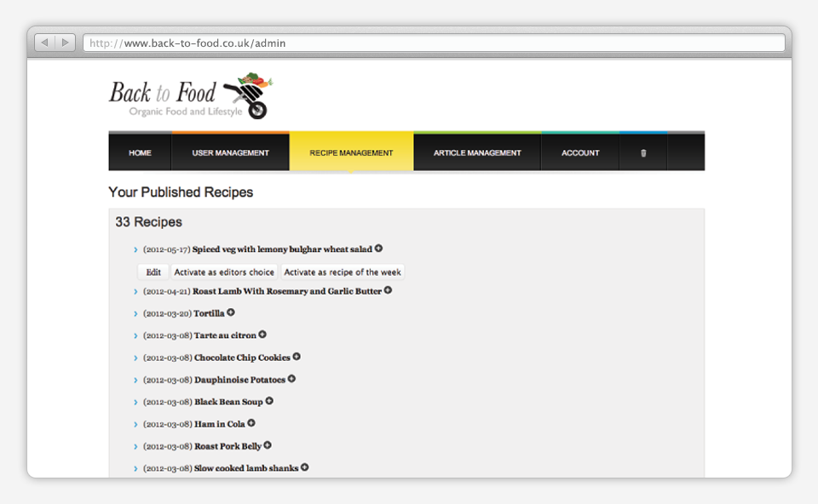The height and width of the screenshot is (504, 818).
Task: Open Roast Lamb With Rosemary and Garlic Butter
Action: pos(287,291)
